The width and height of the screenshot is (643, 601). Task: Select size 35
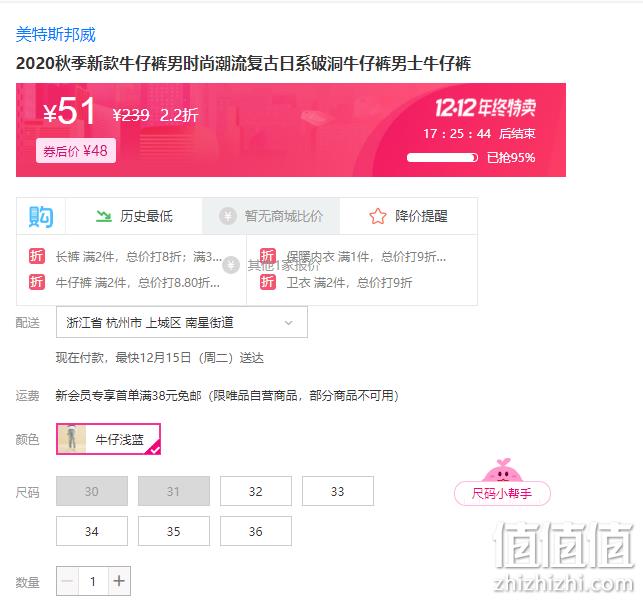pos(174,531)
